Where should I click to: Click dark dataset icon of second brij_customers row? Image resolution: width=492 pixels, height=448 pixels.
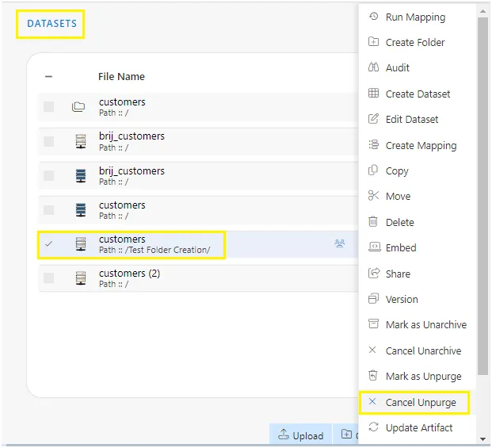(x=81, y=176)
